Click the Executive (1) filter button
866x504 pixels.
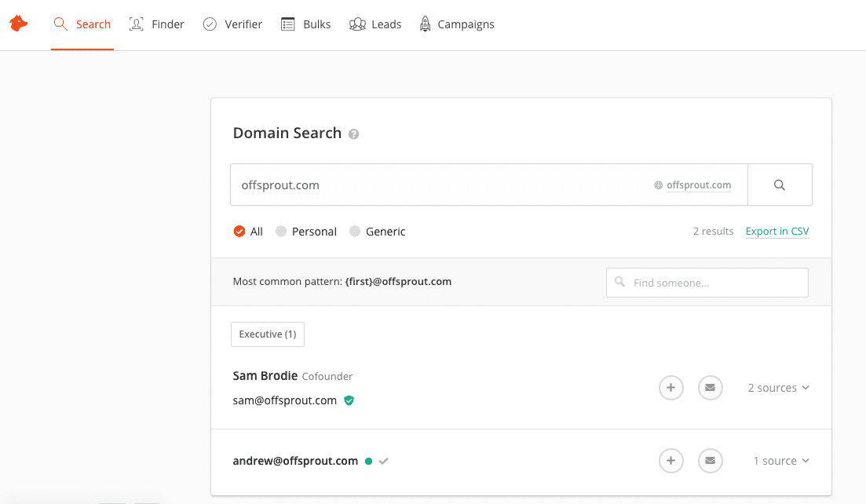(x=267, y=334)
